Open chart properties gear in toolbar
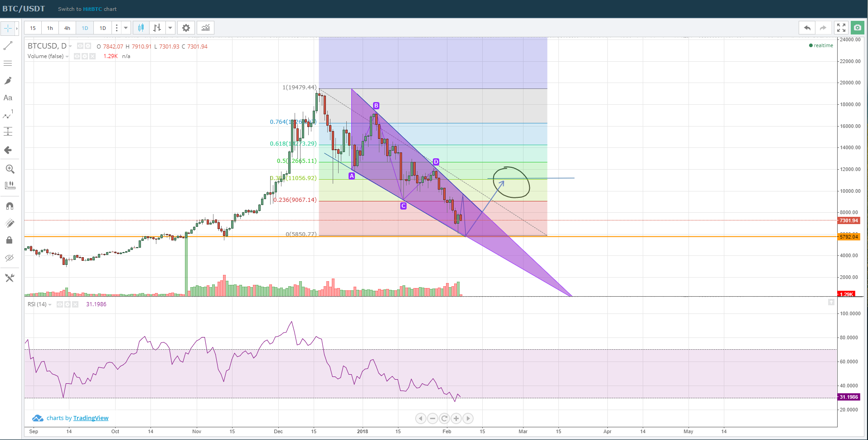The image size is (868, 440). point(186,28)
